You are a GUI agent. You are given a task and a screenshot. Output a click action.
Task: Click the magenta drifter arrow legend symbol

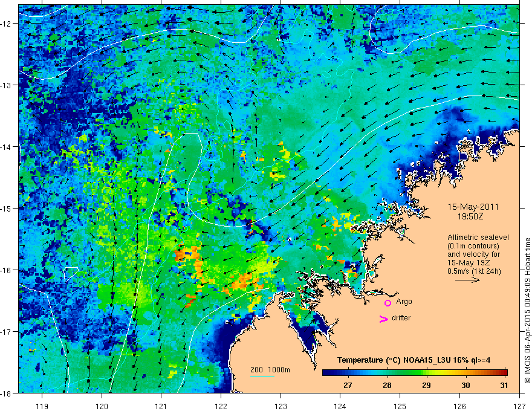(384, 319)
